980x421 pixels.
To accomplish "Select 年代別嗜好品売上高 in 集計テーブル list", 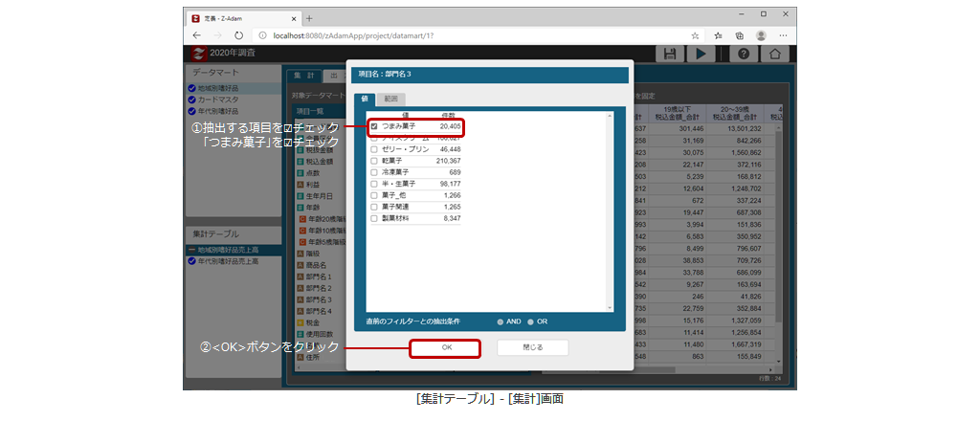I will click(x=234, y=261).
